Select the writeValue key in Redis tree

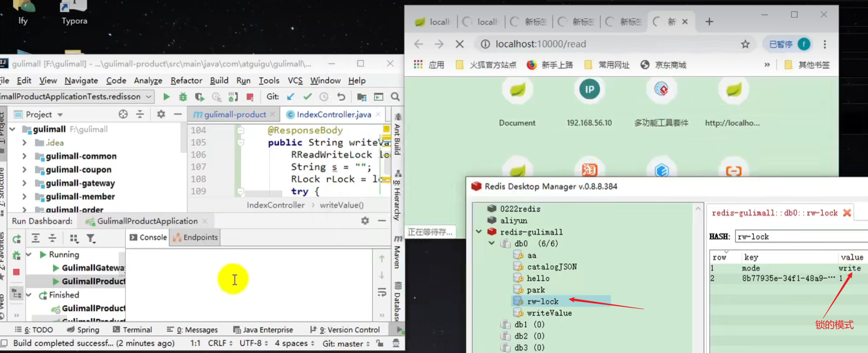[549, 313]
